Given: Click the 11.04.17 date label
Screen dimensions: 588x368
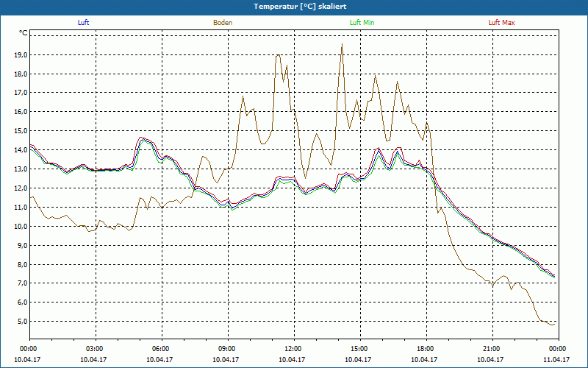Looking at the screenshot, I should (x=556, y=359).
